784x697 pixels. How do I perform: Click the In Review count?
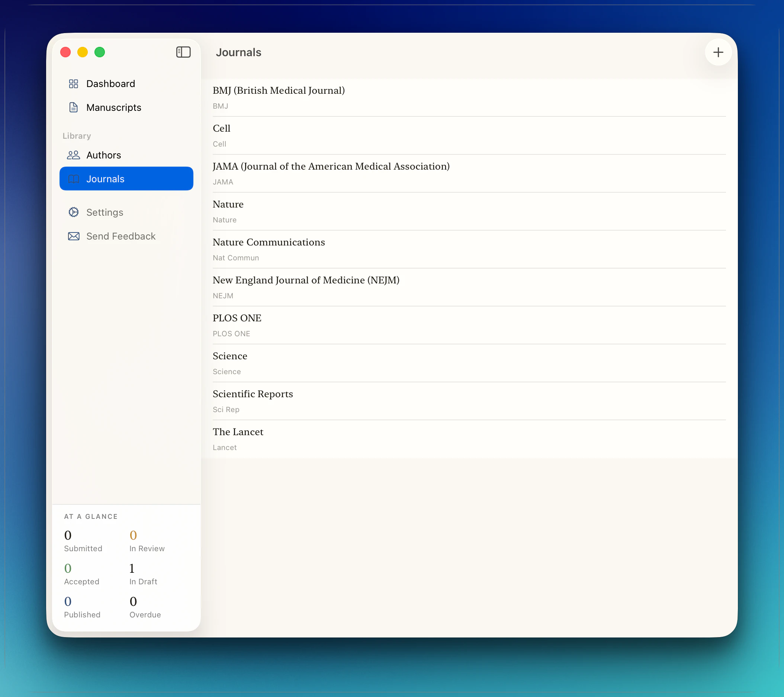133,535
